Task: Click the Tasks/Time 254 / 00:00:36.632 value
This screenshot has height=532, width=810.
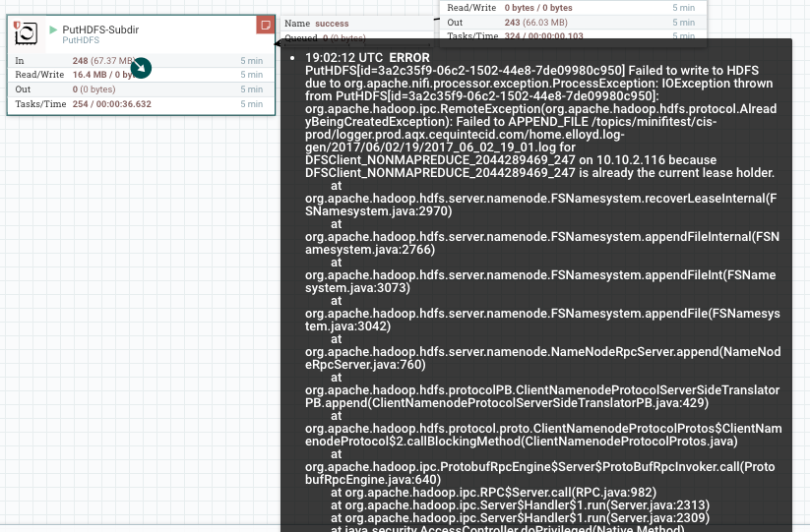Action: 111,104
